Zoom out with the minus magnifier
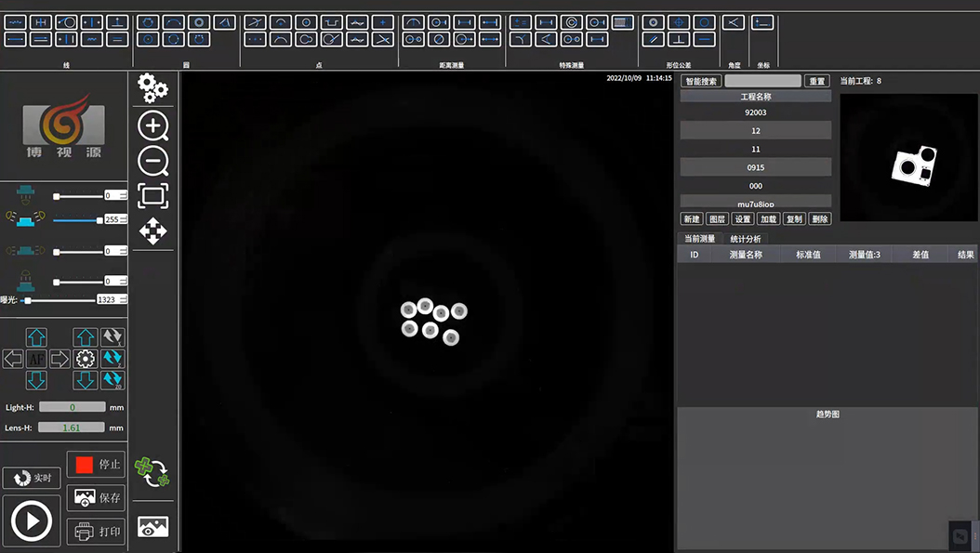The image size is (980, 553). pos(153,161)
